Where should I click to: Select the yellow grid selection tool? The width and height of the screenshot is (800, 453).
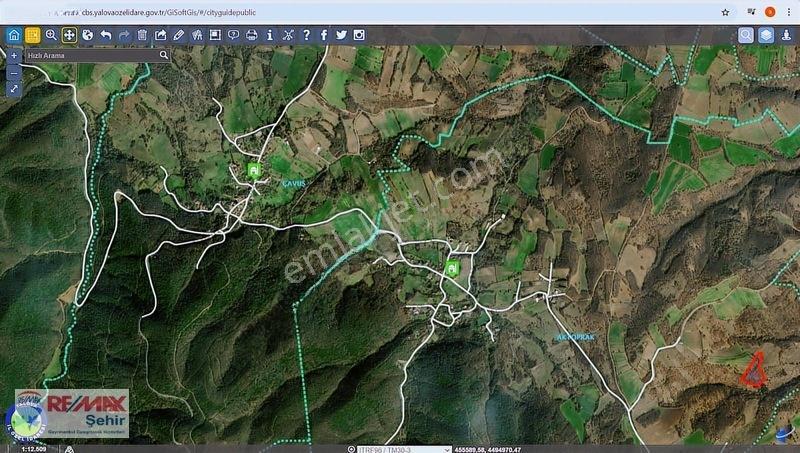point(33,35)
